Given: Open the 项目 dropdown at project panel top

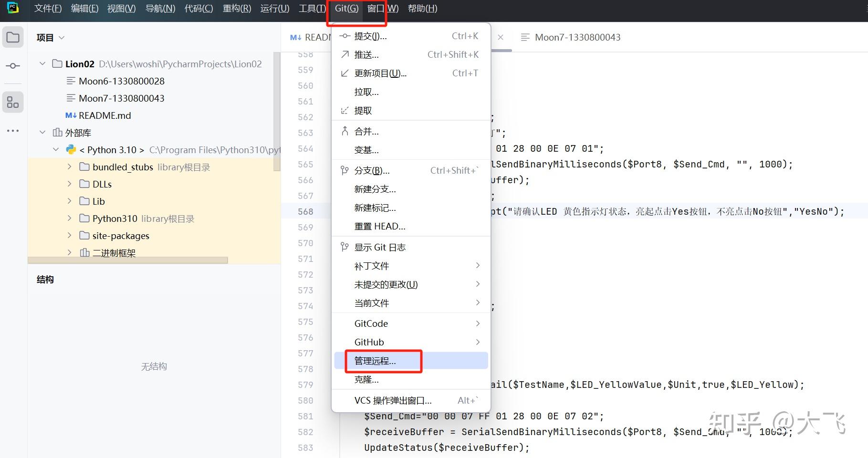Looking at the screenshot, I should tap(63, 37).
